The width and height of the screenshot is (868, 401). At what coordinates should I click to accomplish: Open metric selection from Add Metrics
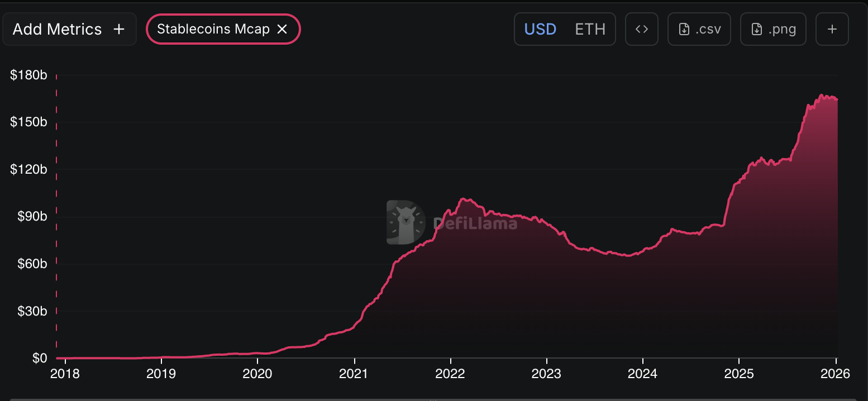[x=69, y=28]
